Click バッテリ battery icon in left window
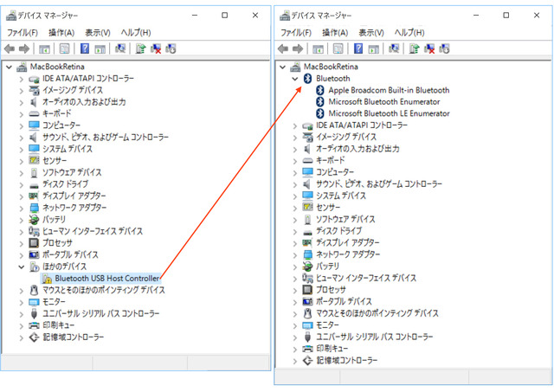Viewport: 554px width, 392px height. click(34, 220)
